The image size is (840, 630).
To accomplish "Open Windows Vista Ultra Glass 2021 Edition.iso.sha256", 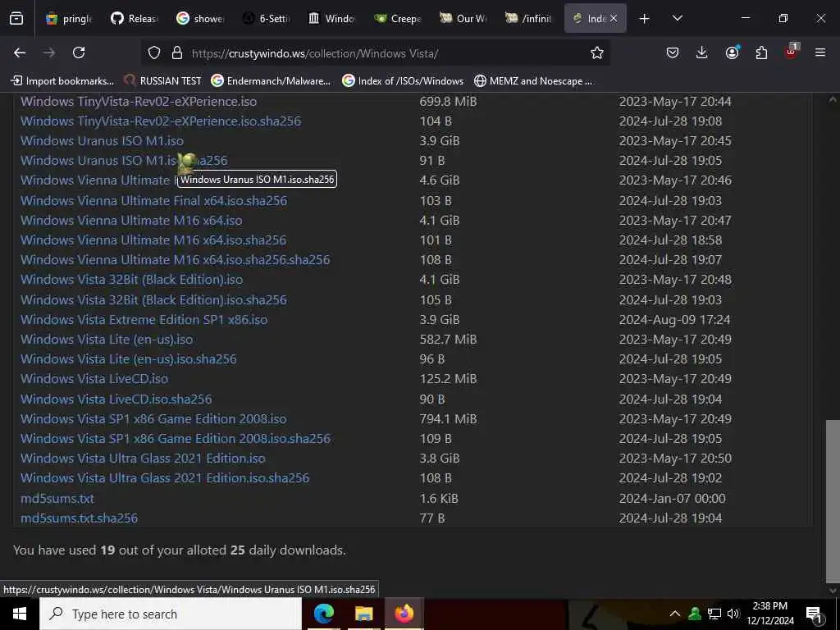I will pyautogui.click(x=165, y=478).
